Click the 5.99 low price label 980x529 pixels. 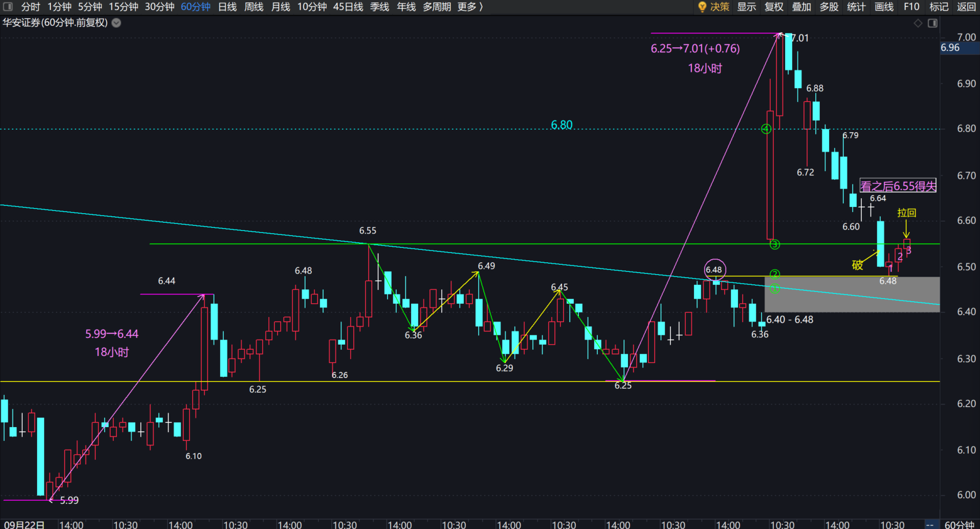69,501
